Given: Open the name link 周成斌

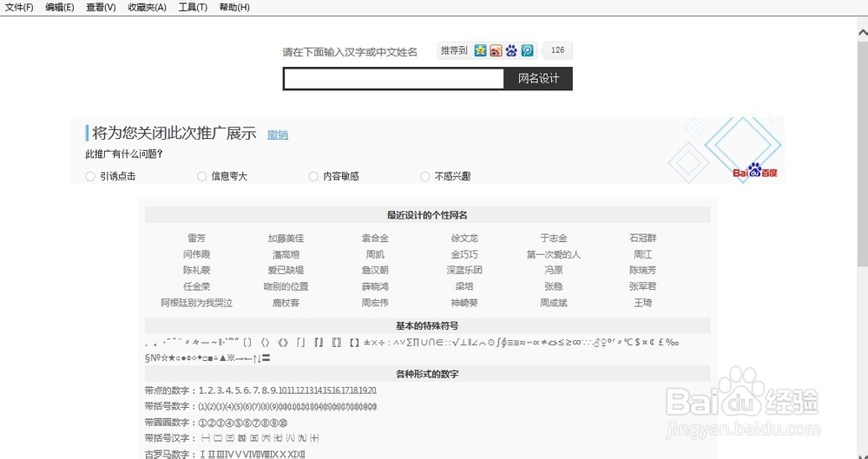Looking at the screenshot, I should coord(554,303).
